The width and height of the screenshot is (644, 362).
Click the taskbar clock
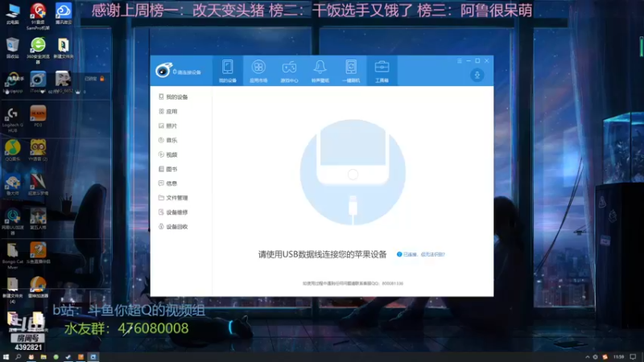[x=618, y=357]
